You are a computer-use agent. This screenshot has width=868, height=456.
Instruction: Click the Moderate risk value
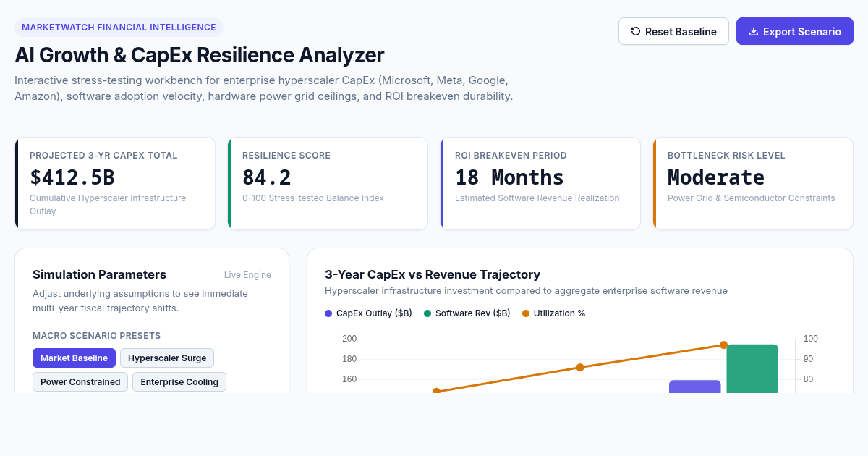pos(716,177)
